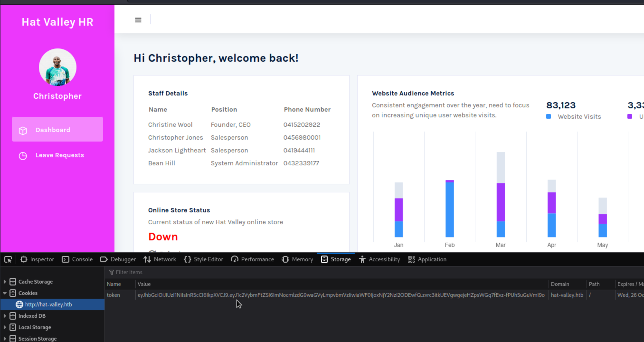The height and width of the screenshot is (342, 644).
Task: Open the Inspector panel
Action: tap(37, 260)
